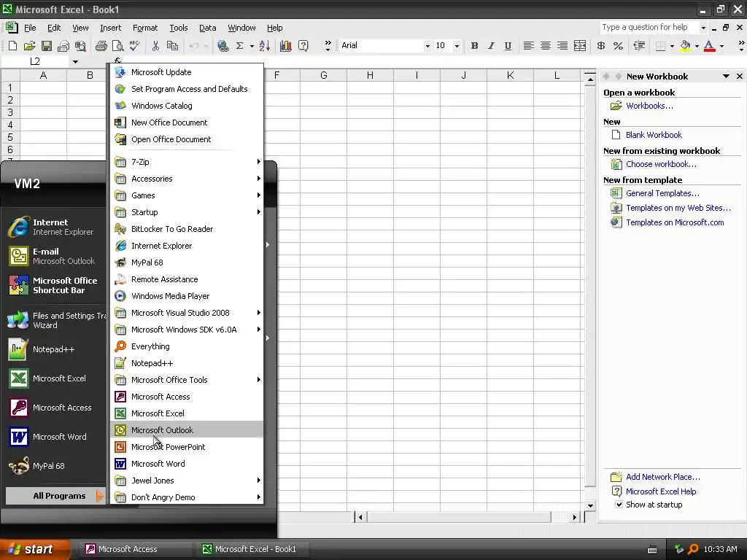Click Templates on Microsoft.com link
The width and height of the screenshot is (747, 560).
(675, 222)
